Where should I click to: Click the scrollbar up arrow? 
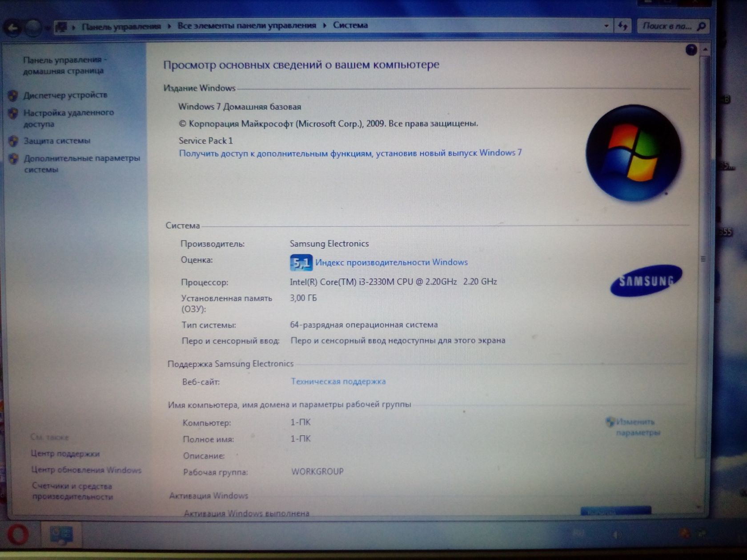click(705, 49)
